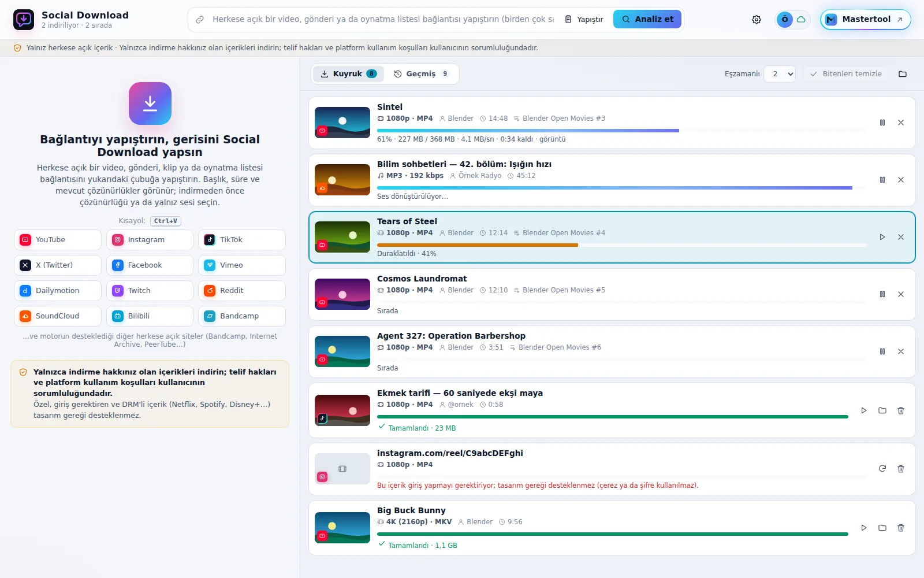
Task: Play the completed Ekmek tarifi video
Action: tap(864, 410)
